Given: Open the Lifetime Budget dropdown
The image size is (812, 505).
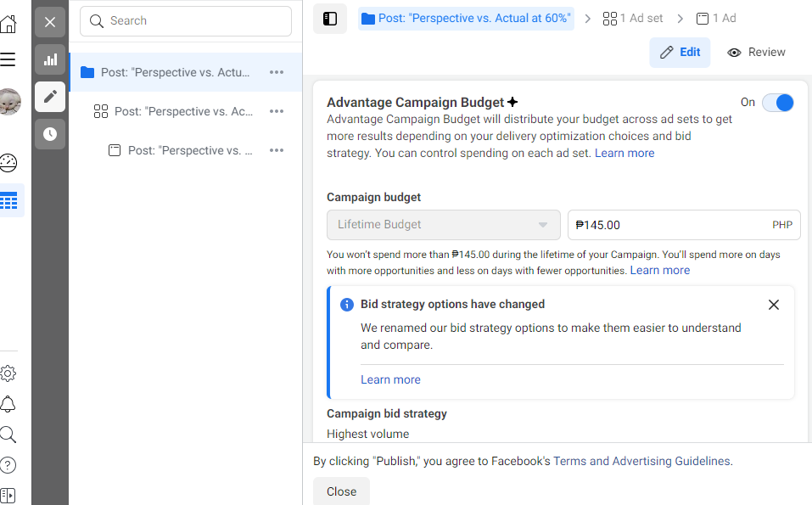Looking at the screenshot, I should coord(443,225).
